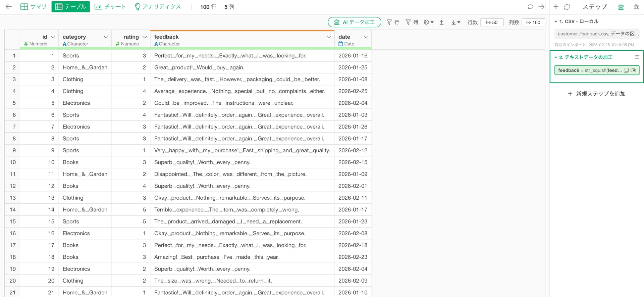This screenshot has width=644, height=297.
Task: Click the comment speech bubble icon
Action: (530, 7)
